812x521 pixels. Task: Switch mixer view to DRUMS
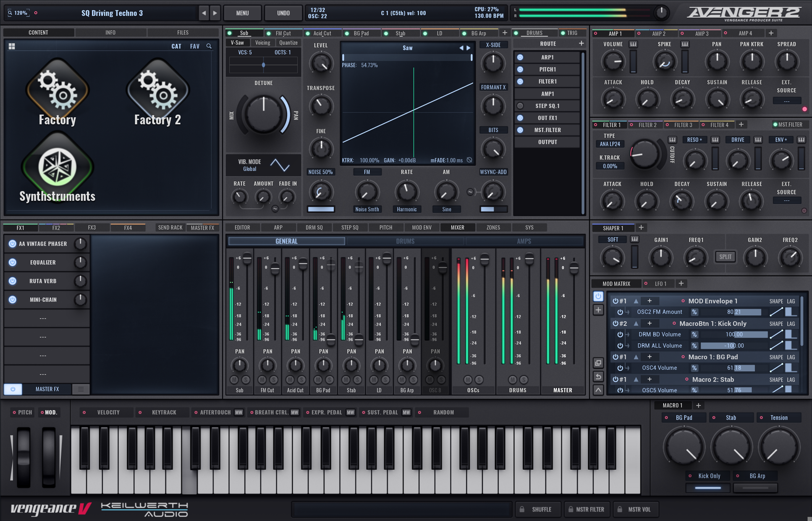(405, 241)
